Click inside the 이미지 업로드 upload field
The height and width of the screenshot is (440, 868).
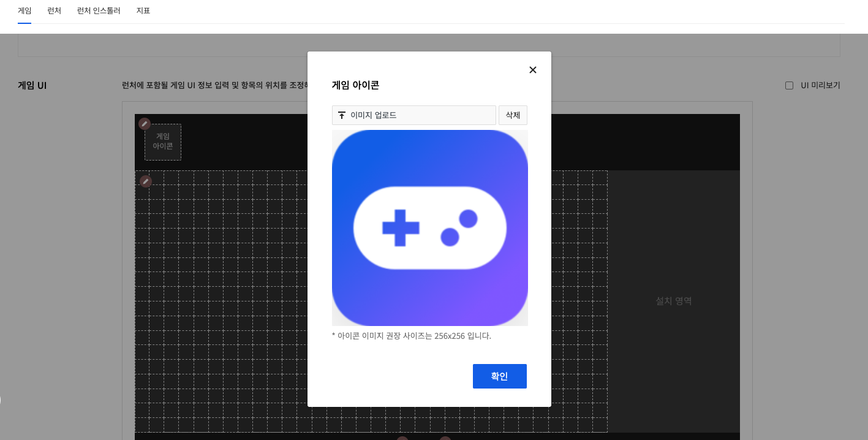[x=414, y=115]
